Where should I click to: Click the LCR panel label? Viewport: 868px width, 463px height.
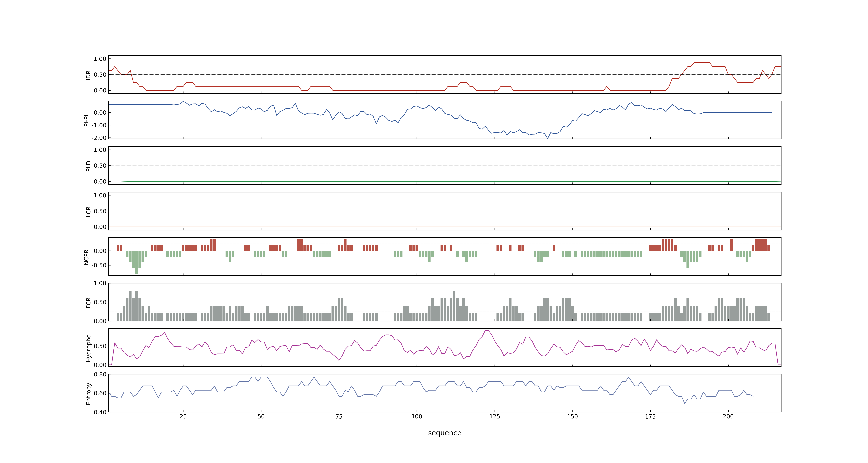pyautogui.click(x=88, y=211)
